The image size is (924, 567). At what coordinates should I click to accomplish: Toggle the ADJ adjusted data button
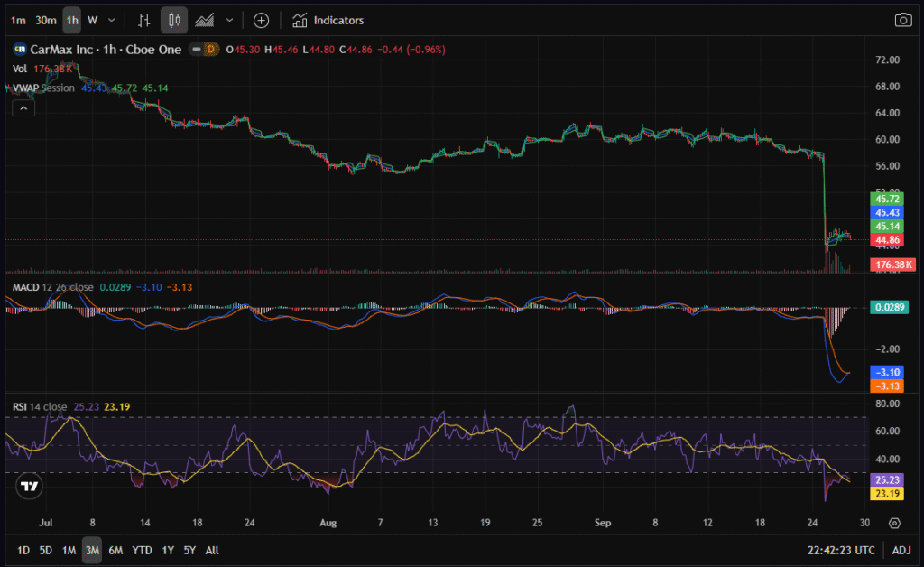click(901, 550)
